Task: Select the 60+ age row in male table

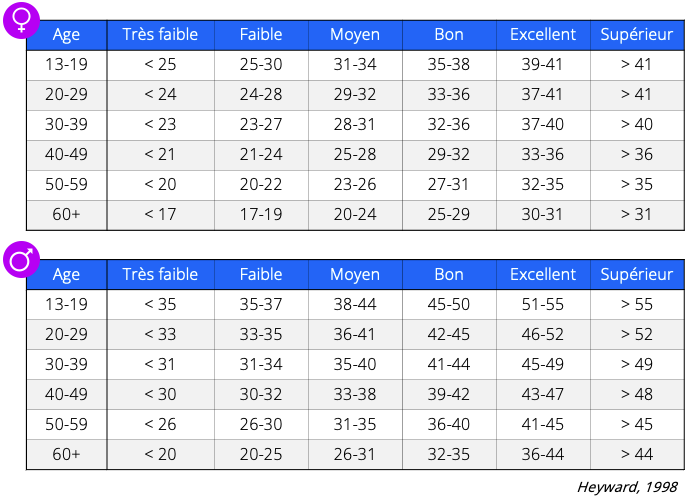Action: coord(355,455)
